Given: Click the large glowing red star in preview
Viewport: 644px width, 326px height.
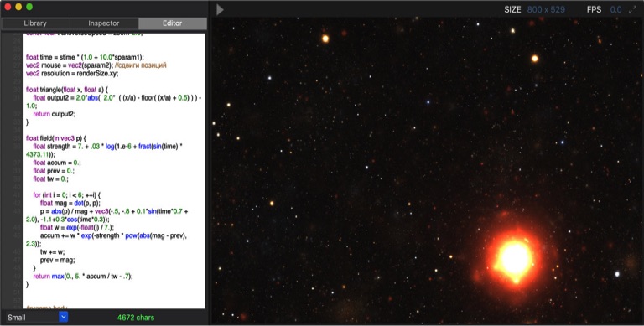Looking at the screenshot, I should pos(514,258).
